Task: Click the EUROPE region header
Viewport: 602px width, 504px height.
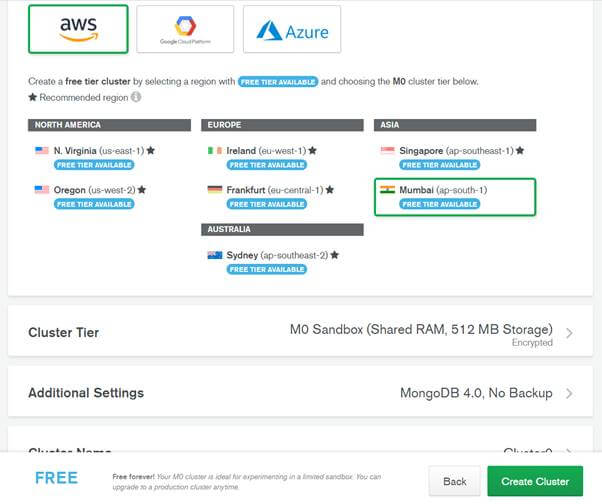Action: (282, 125)
